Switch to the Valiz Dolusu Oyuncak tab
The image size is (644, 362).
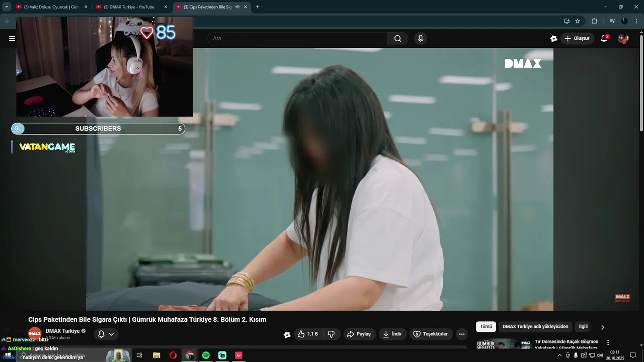coord(52,7)
